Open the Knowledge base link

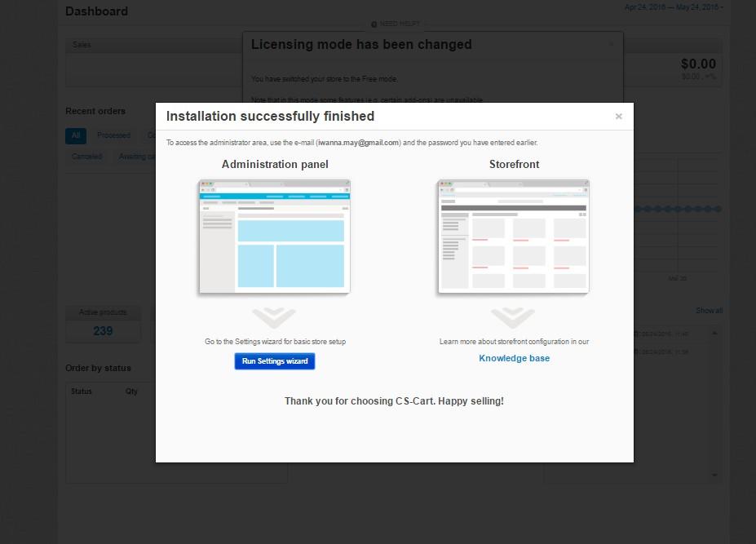tap(514, 358)
